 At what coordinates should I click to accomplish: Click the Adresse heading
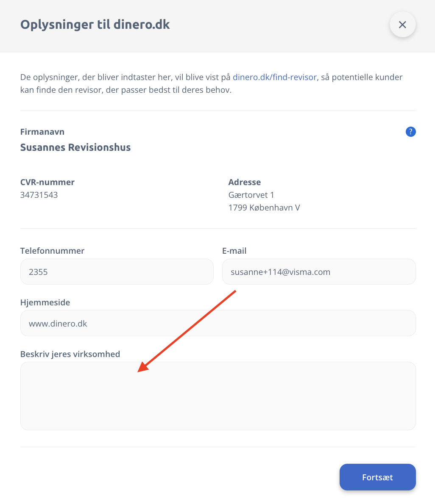coord(244,182)
